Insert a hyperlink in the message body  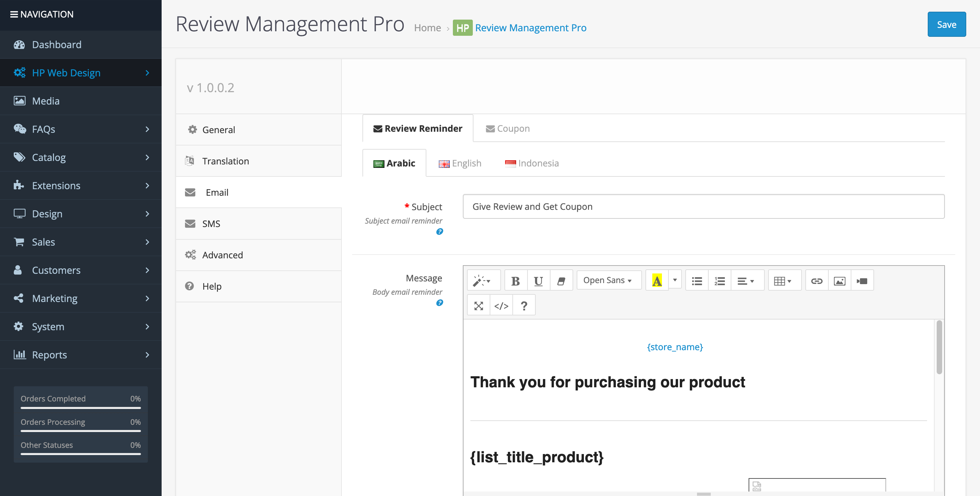(x=816, y=281)
